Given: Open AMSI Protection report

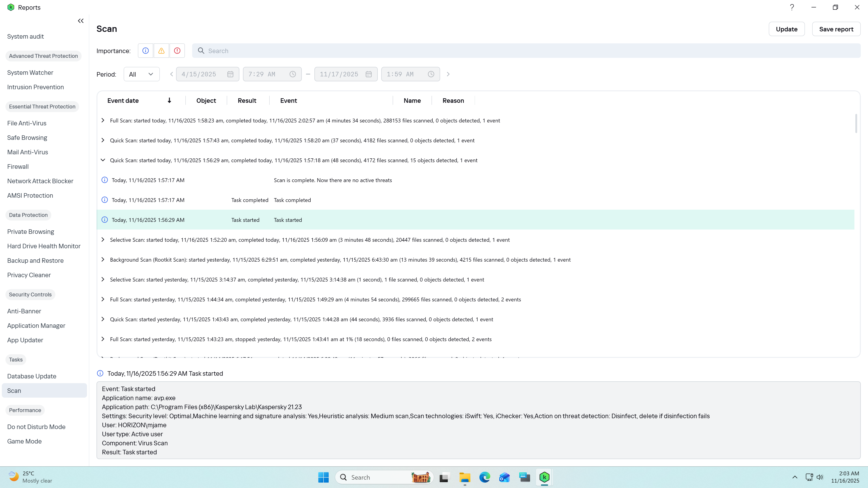Looking at the screenshot, I should (30, 195).
